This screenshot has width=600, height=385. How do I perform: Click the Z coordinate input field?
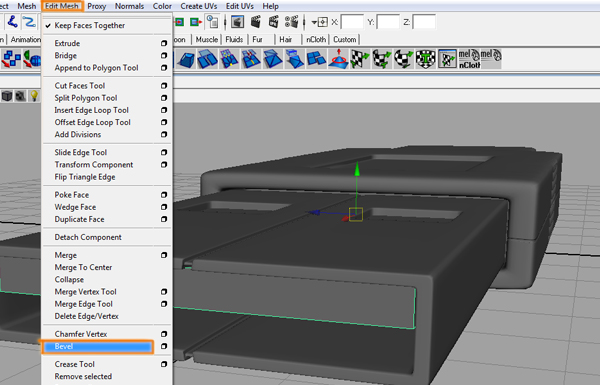424,22
